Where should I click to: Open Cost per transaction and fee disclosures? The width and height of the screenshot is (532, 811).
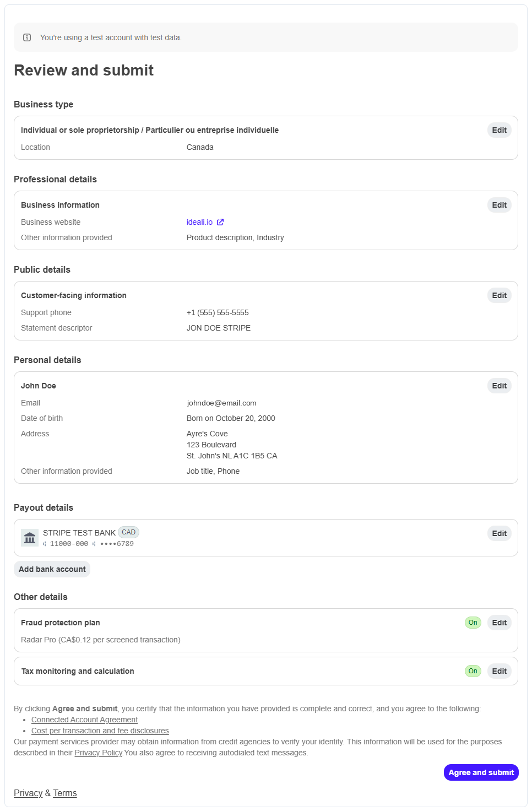[x=100, y=731]
